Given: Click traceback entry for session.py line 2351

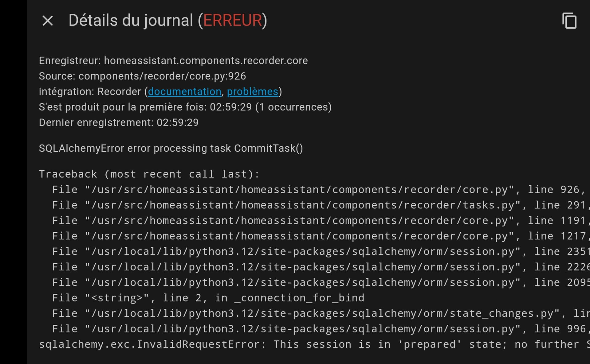Looking at the screenshot, I should (321, 251).
